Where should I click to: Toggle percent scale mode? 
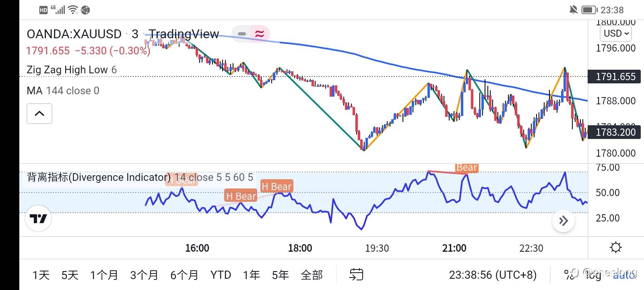569,275
